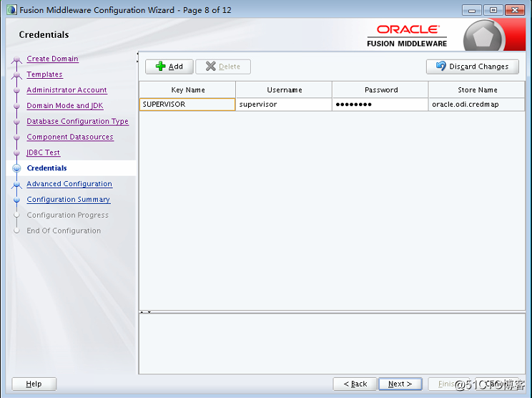532x398 pixels.
Task: Proceed with the Next button
Action: coord(400,384)
